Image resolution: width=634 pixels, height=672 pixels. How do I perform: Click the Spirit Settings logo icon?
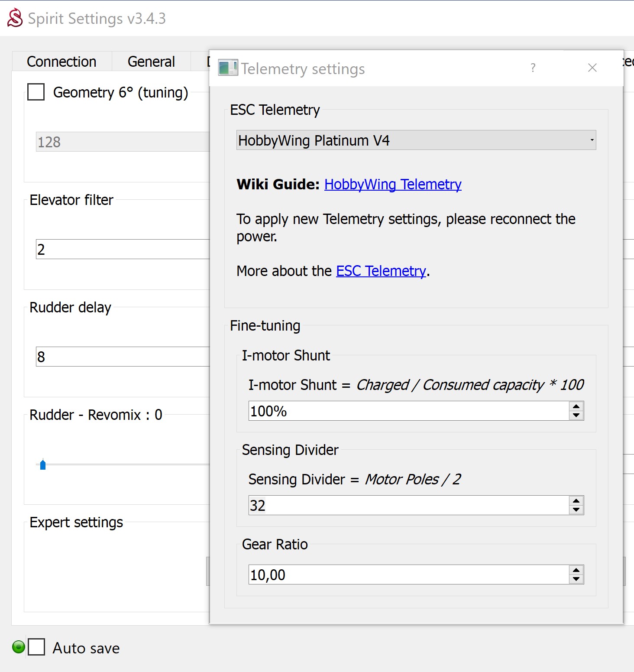point(15,18)
